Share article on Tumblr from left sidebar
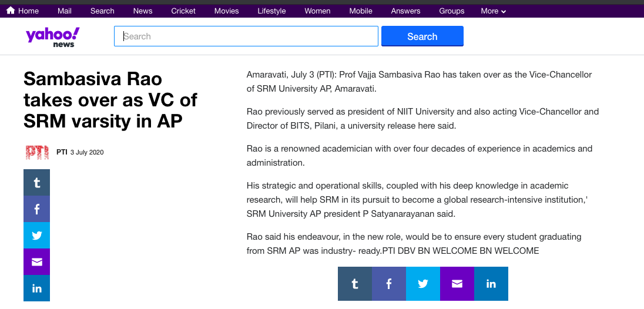 pyautogui.click(x=36, y=182)
